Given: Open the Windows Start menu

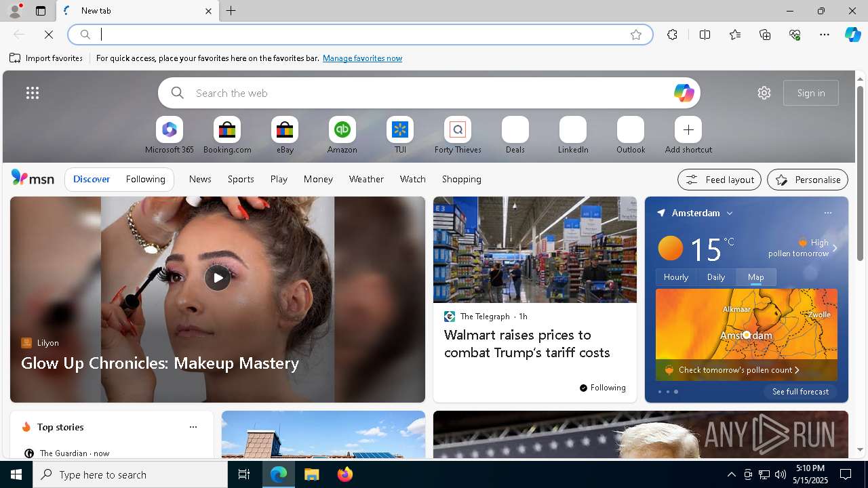Looking at the screenshot, I should [16, 474].
